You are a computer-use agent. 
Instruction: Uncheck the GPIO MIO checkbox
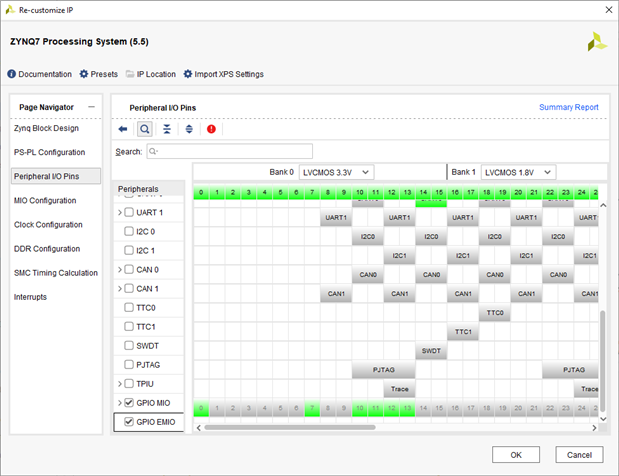[x=129, y=403]
